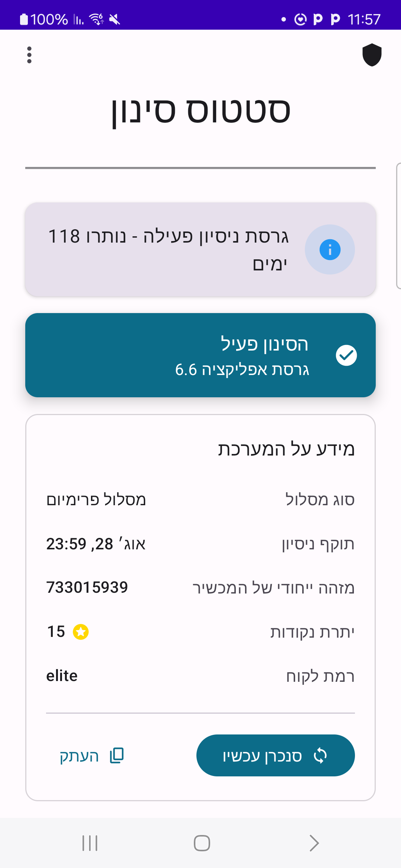Tap the Android home button
The image size is (401, 868).
[202, 843]
